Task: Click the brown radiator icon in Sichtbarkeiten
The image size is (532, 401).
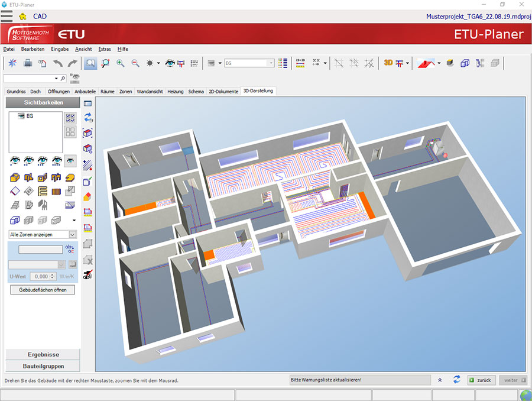Action: tap(56, 192)
